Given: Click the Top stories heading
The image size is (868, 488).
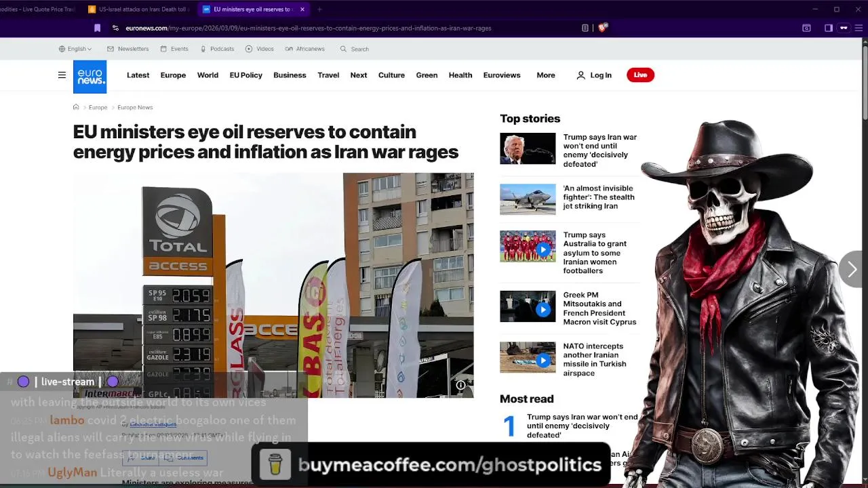Looking at the screenshot, I should pos(530,119).
